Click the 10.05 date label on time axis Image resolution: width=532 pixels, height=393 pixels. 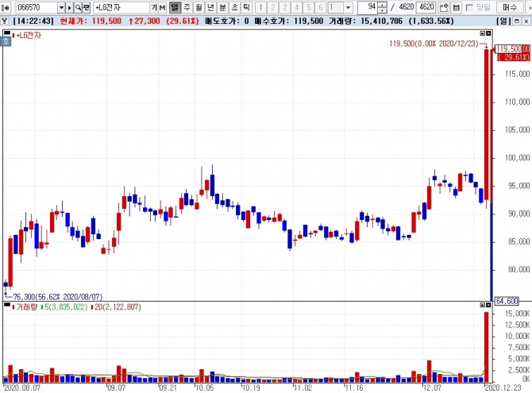(204, 387)
